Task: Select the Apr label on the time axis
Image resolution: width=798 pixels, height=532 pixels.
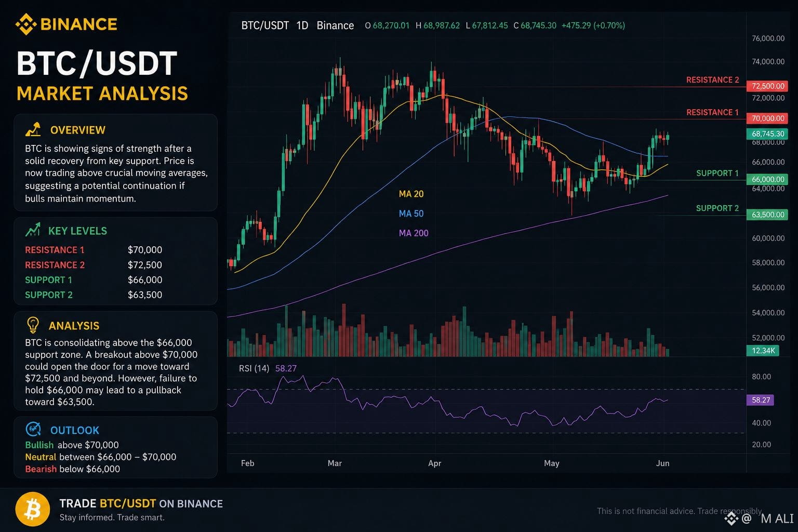Action: click(x=434, y=463)
